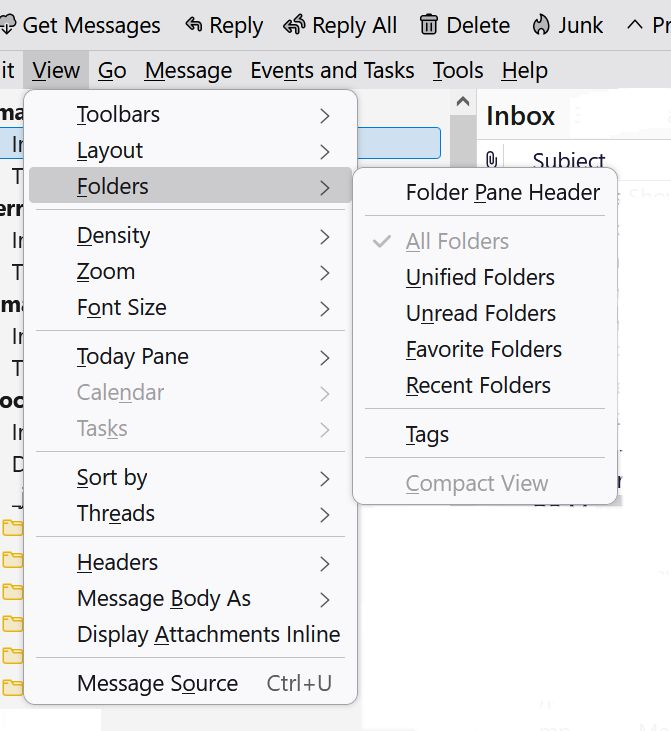The height and width of the screenshot is (731, 671).
Task: Click the folder pane scroll up arrow
Action: point(463,101)
